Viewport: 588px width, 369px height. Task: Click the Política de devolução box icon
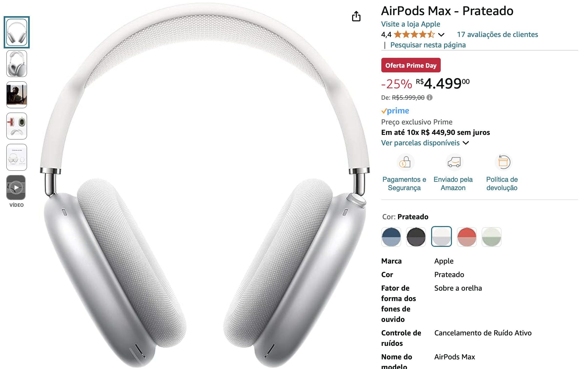click(503, 162)
